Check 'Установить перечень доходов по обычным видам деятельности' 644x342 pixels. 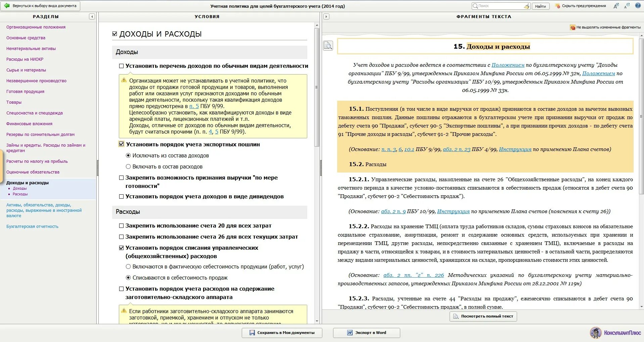(x=121, y=66)
